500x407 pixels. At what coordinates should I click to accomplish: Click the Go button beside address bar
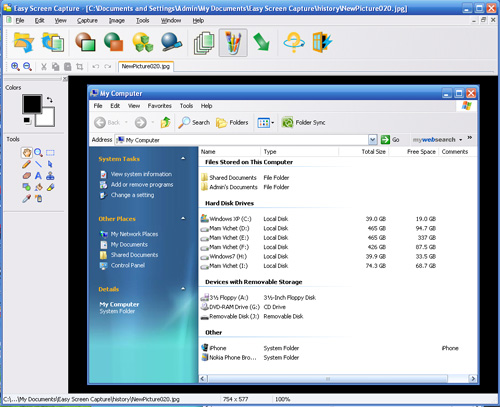[x=390, y=140]
